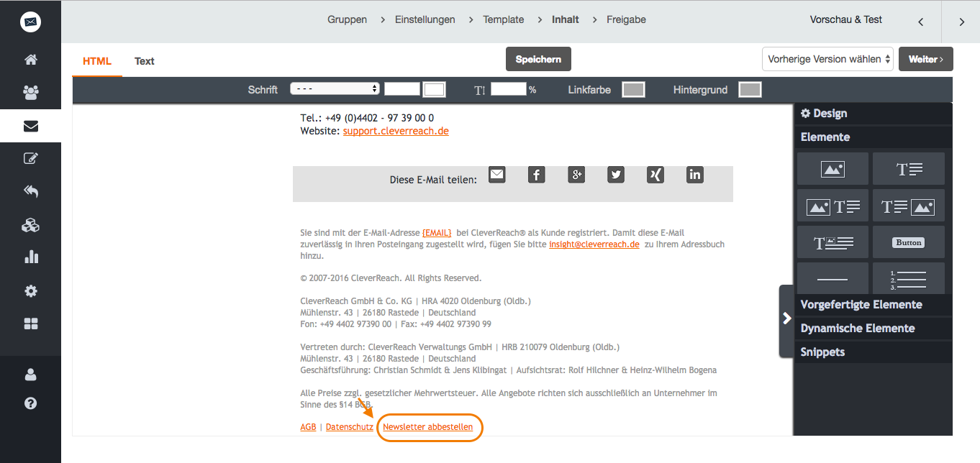The image size is (980, 463).
Task: Open the Datenschutz link
Action: click(350, 427)
